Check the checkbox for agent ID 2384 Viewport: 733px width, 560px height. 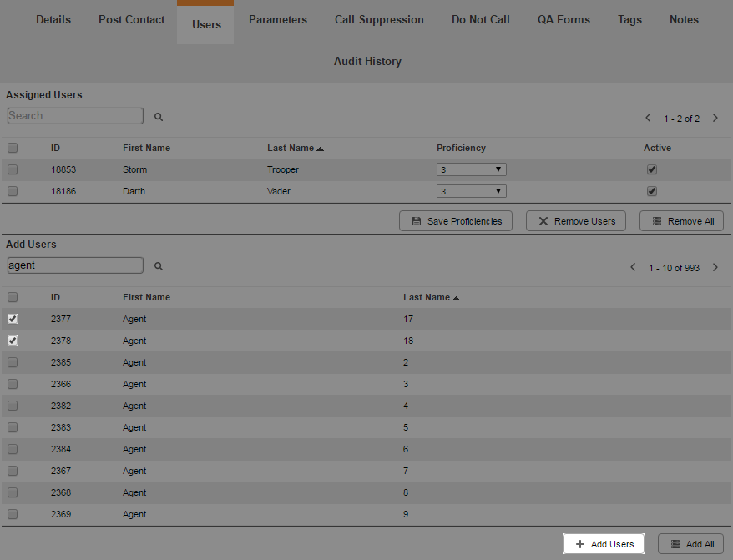[x=13, y=449]
